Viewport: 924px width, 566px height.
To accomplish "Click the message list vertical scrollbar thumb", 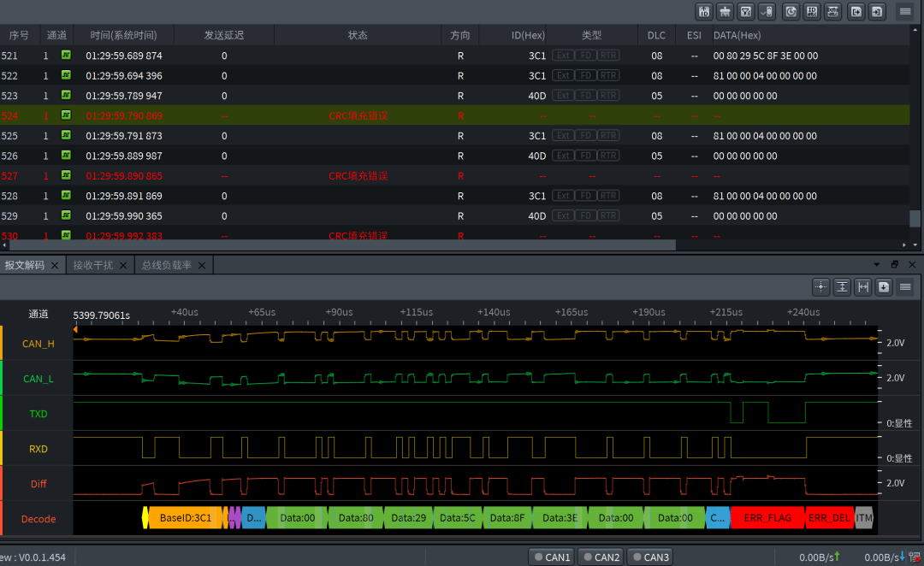I will click(x=915, y=219).
